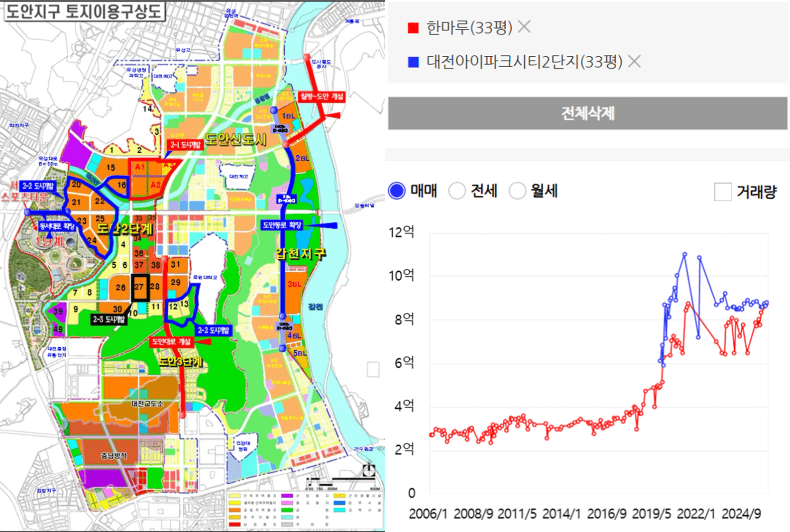Enable the 거래량 checkbox
The image size is (790, 532).
coord(722,191)
